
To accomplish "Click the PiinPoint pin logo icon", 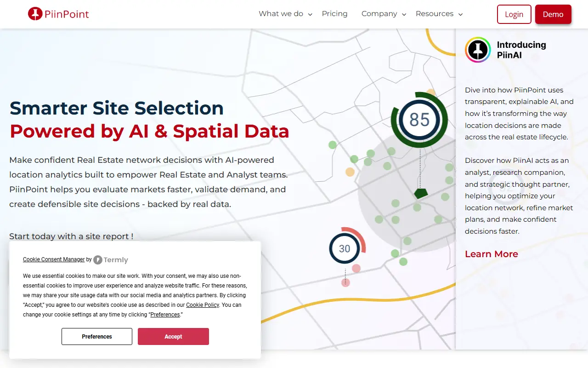I will point(35,14).
